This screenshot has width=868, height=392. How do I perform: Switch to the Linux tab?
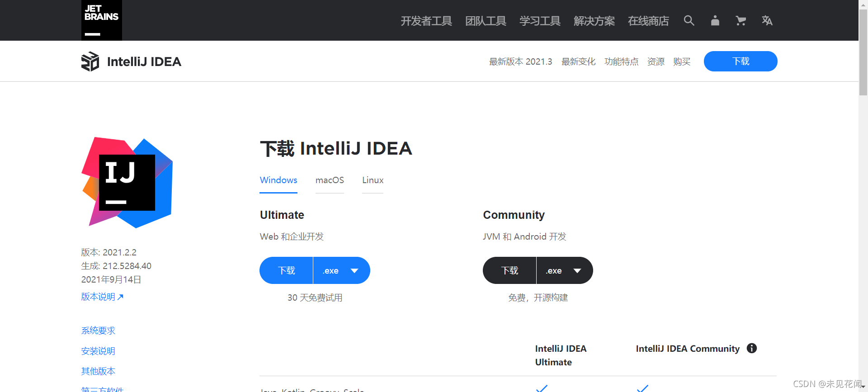click(x=373, y=180)
